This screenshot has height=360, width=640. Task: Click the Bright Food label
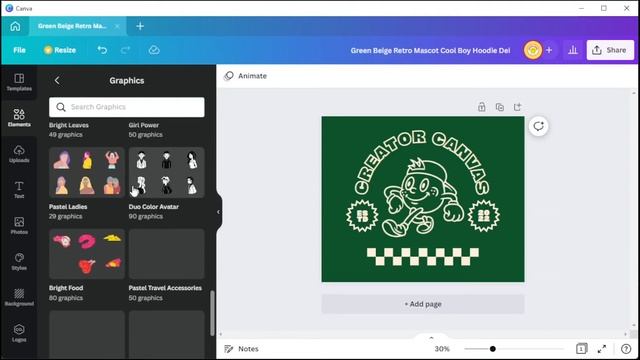coord(66,288)
